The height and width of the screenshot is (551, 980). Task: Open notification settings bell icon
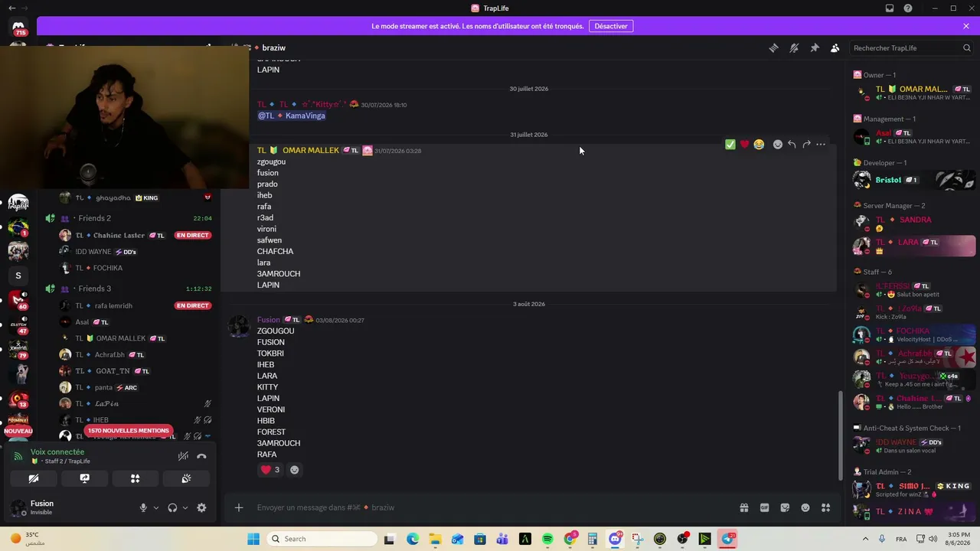click(x=794, y=48)
